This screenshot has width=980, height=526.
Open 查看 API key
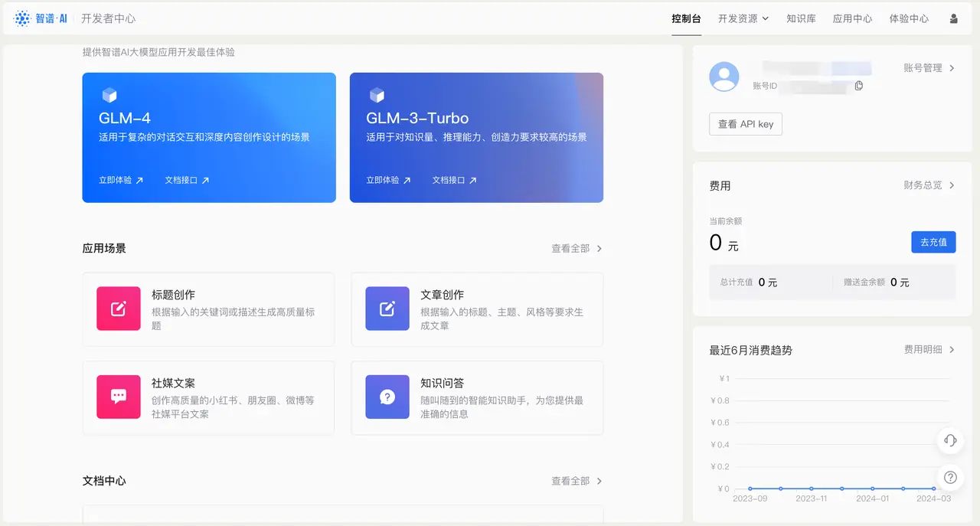[x=745, y=123]
